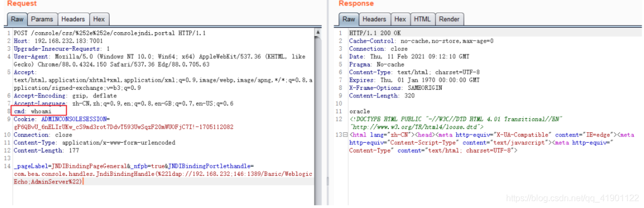Select the Raw tab in Response panel
This screenshot has width=644, height=208.
pyautogui.click(x=348, y=19)
